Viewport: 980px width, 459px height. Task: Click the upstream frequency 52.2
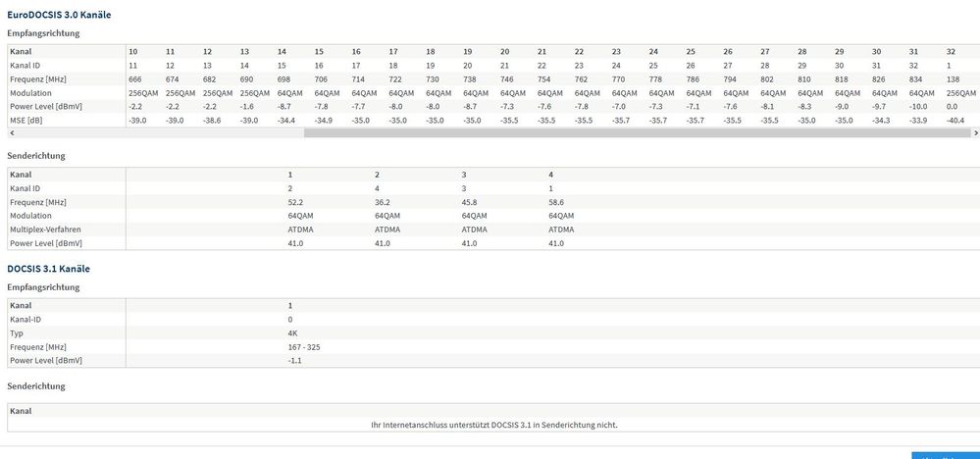click(295, 202)
